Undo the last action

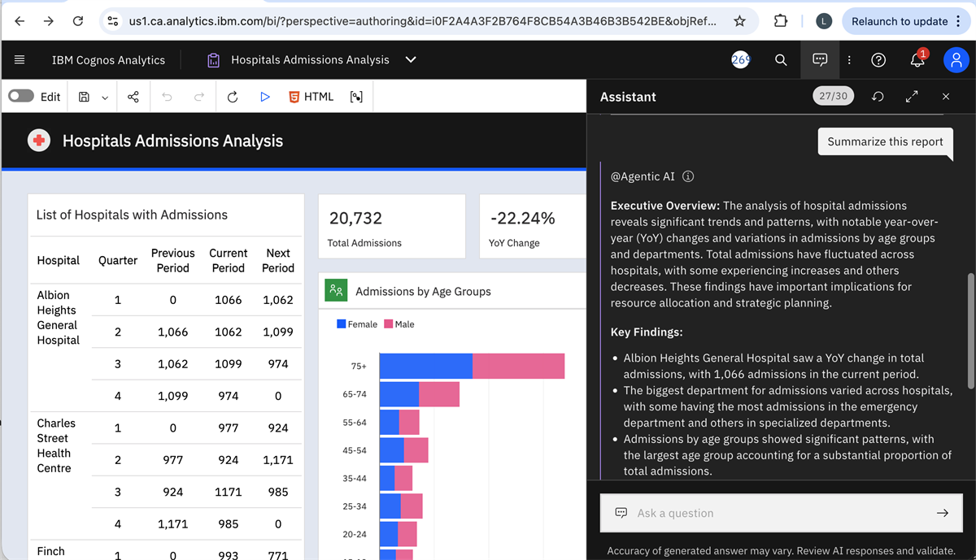tap(166, 96)
